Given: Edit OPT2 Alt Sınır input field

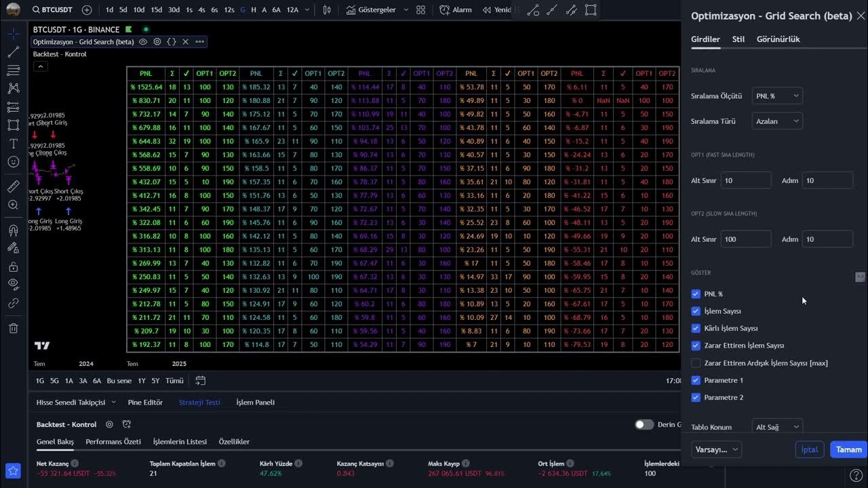Looking at the screenshot, I should [x=746, y=239].
